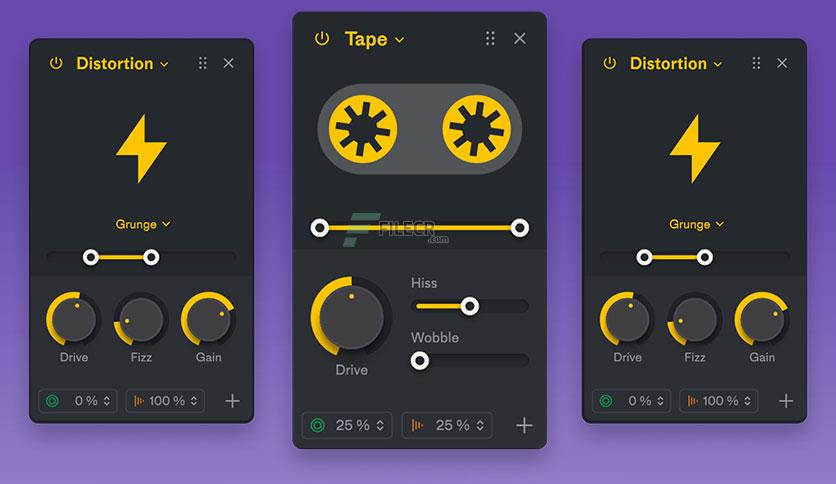The height and width of the screenshot is (484, 836).
Task: Toggle power on the right Distortion panel
Action: pyautogui.click(x=609, y=63)
